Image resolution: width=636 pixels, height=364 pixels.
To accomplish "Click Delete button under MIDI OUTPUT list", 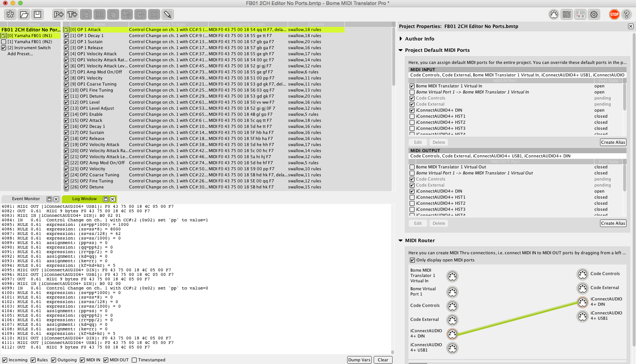I will coord(439,223).
